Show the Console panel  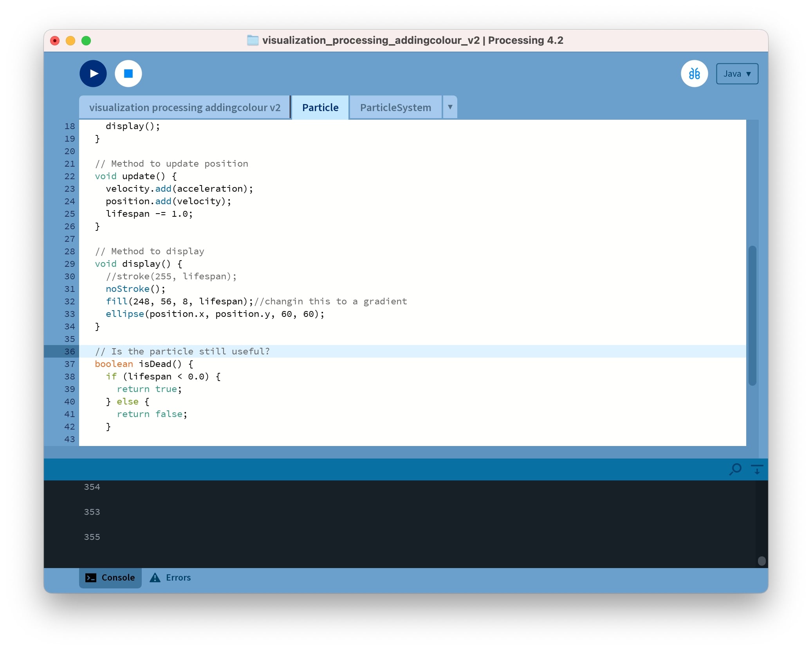(110, 577)
